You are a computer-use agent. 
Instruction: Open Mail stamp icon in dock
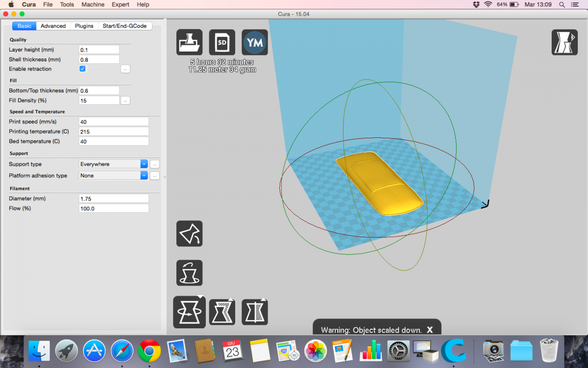pyautogui.click(x=177, y=351)
